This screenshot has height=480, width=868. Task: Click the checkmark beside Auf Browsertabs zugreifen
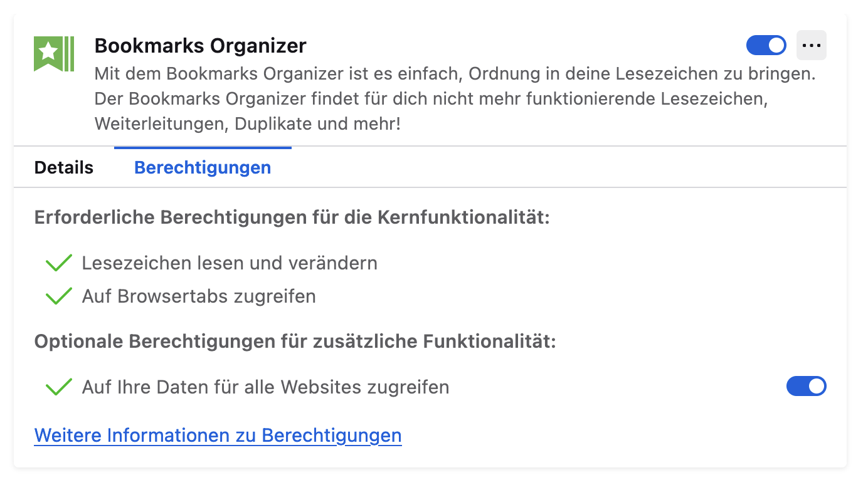59,296
